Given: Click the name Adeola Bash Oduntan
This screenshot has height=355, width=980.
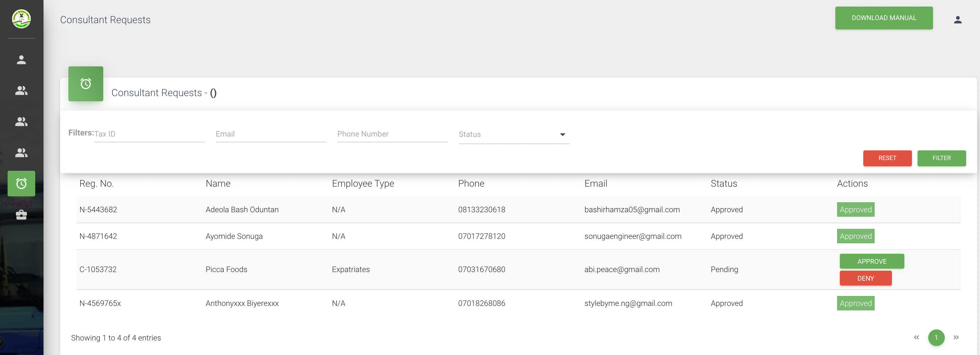Looking at the screenshot, I should pos(242,209).
